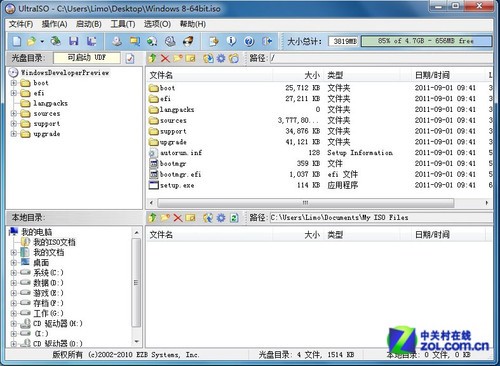
Task: Click the Help question mark icon
Action: point(249,41)
